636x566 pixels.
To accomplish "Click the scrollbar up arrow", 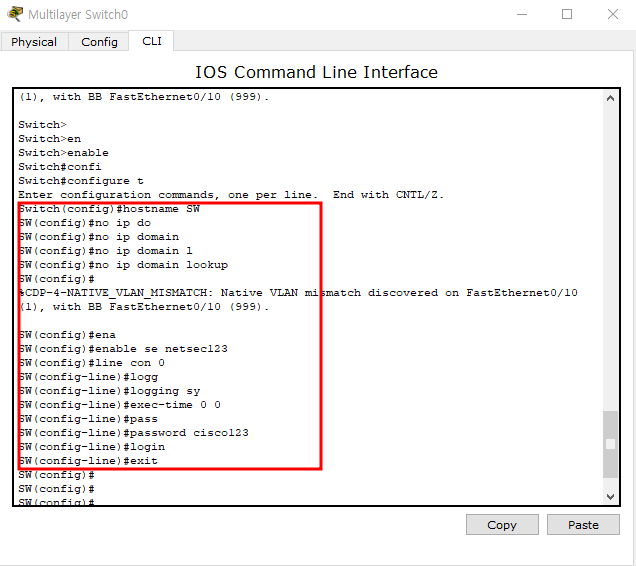I will coord(610,98).
